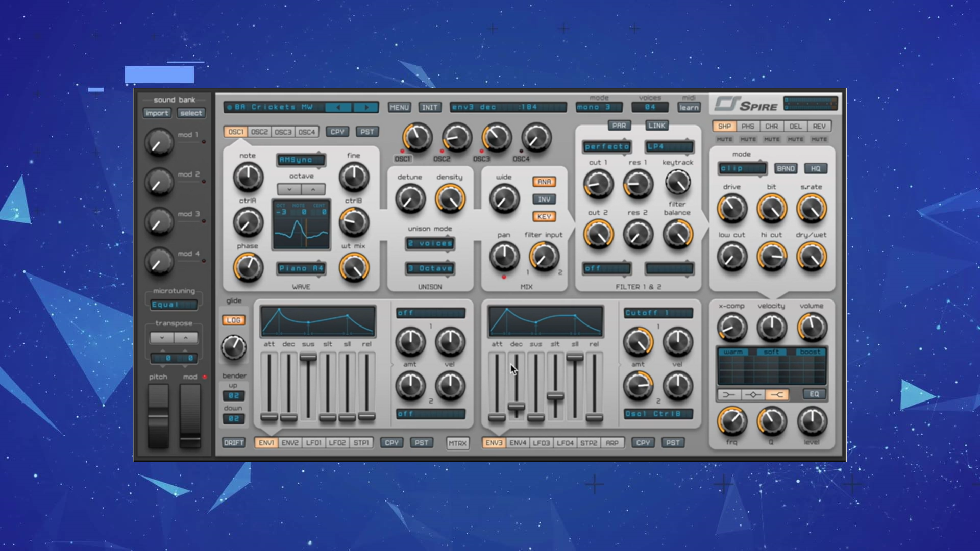Toggle the INV button

pyautogui.click(x=544, y=199)
